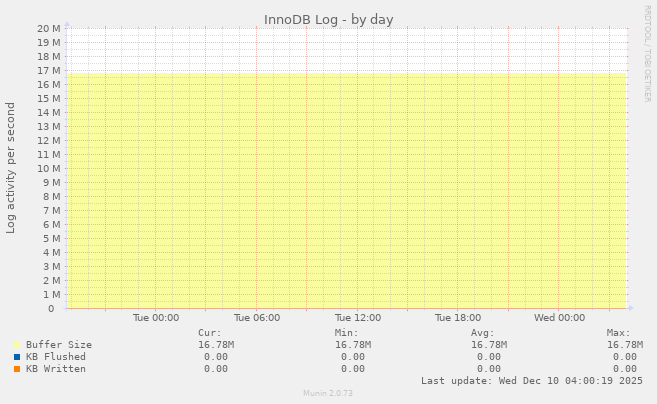Click the 'Tue 18:00' x-axis label
Screen dimensions: 657x404
(458, 318)
